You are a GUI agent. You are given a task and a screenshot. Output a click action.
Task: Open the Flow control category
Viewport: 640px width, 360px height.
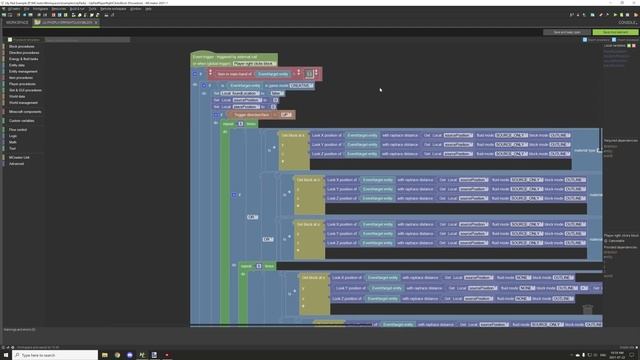pyautogui.click(x=18, y=130)
